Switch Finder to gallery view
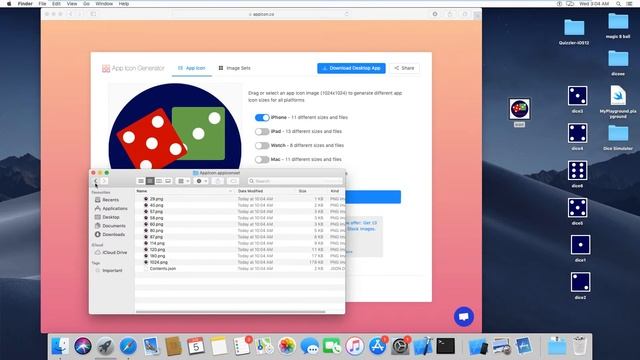Viewport: 640px width, 360px height. pos(168,181)
